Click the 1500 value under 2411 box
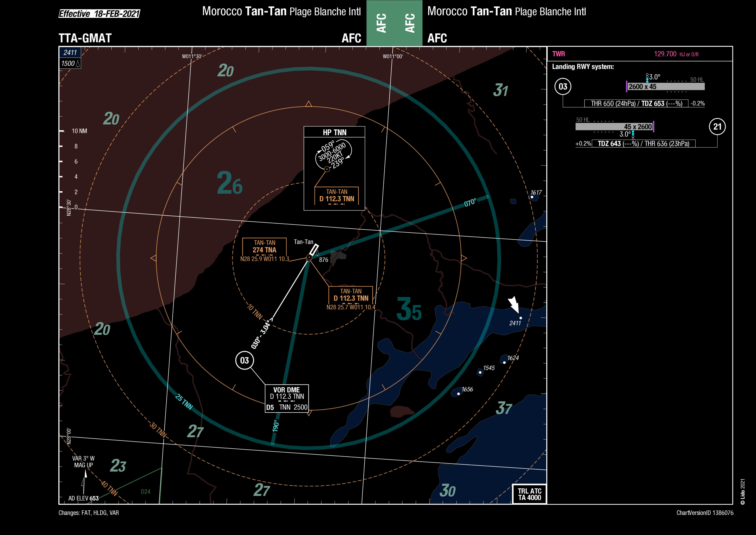 [68, 63]
